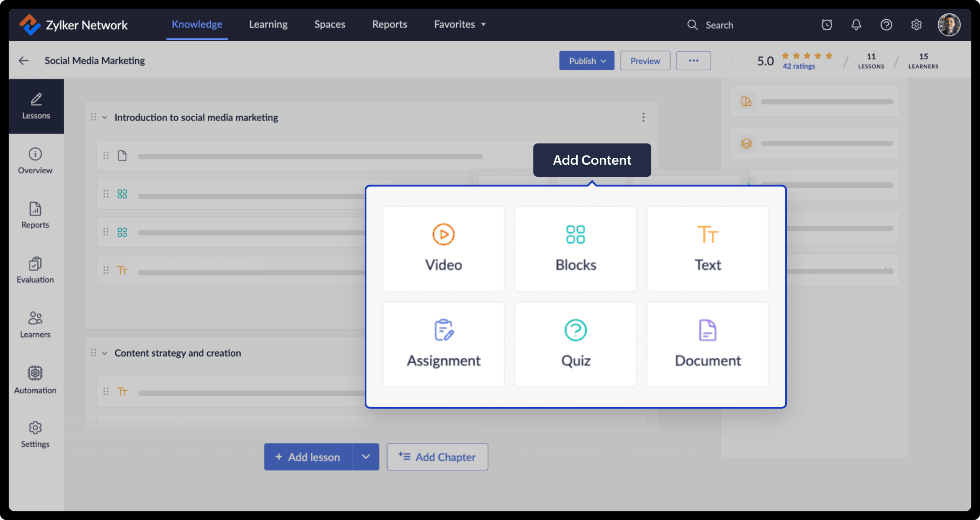Select the Document content type
Screen dimensions: 980x520
(x=708, y=344)
